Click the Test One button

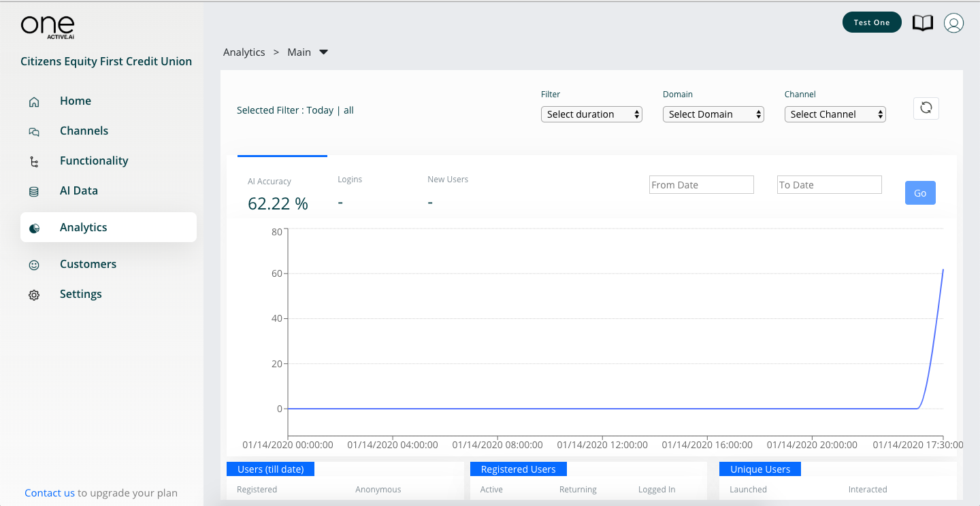(872, 22)
